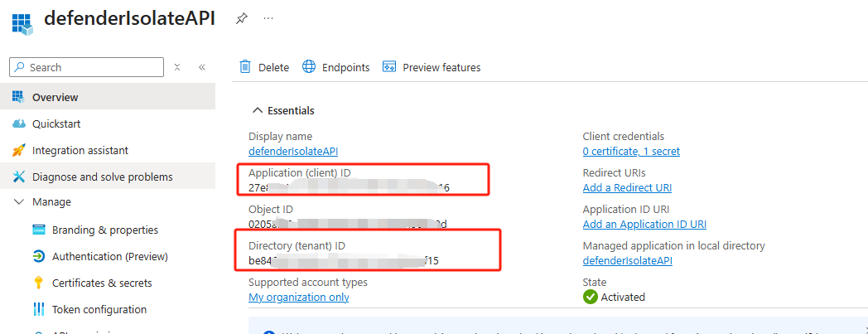This screenshot has height=334, width=868.
Task: Click the app registration icon beside defenderIsolateAPI title
Action: point(22,22)
